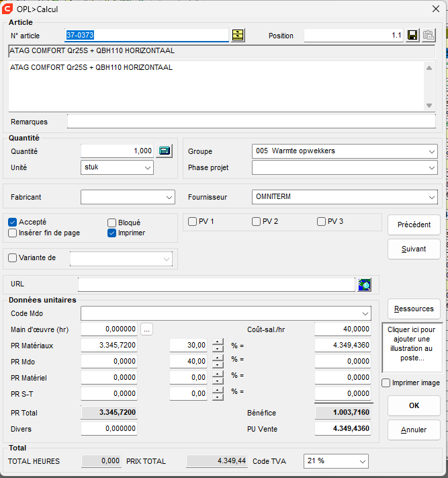Decrease PR S-T percentage with down arrow
The width and height of the screenshot is (448, 478).
pos(218,397)
